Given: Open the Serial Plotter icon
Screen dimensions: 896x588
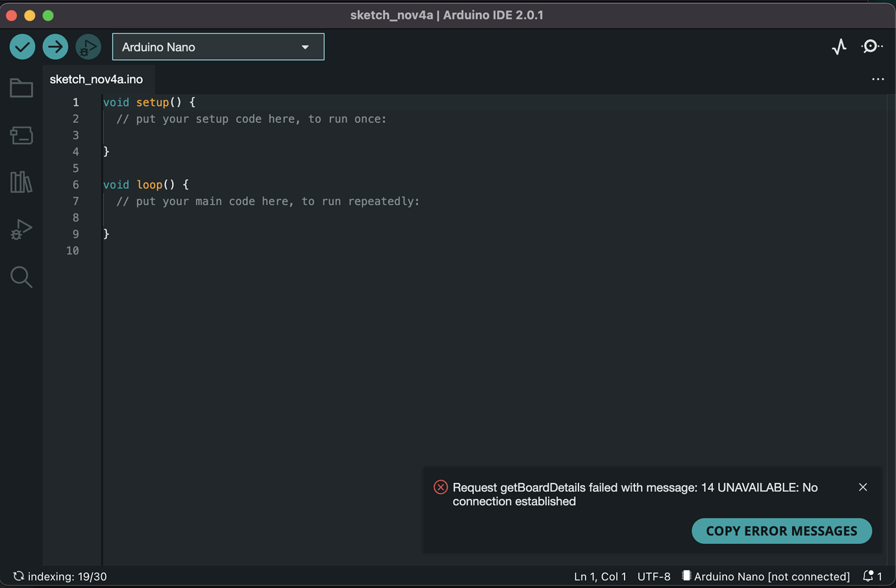Looking at the screenshot, I should (839, 46).
